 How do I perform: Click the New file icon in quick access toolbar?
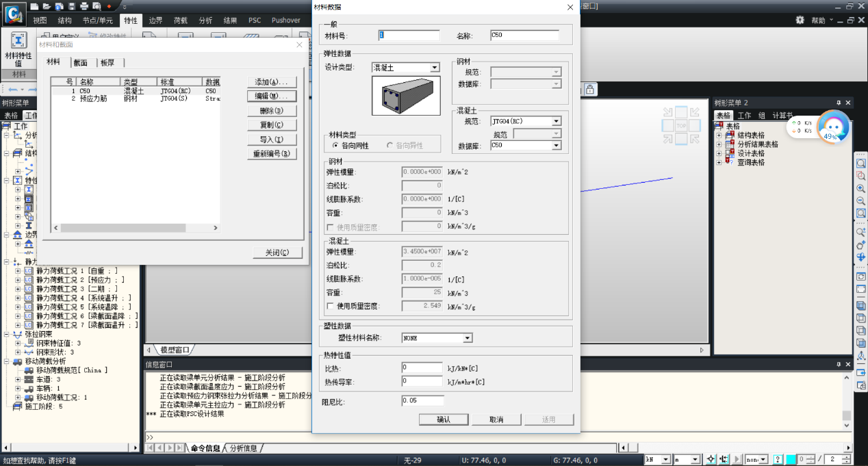point(35,6)
